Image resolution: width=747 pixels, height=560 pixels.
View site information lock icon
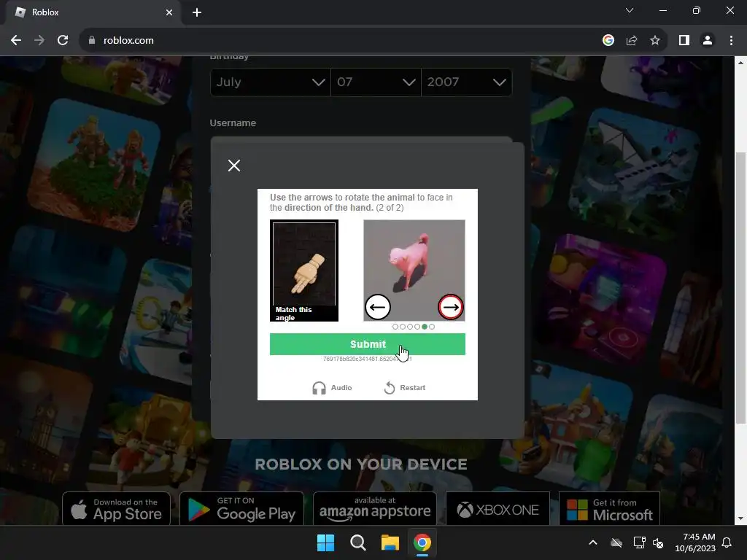[92, 41]
